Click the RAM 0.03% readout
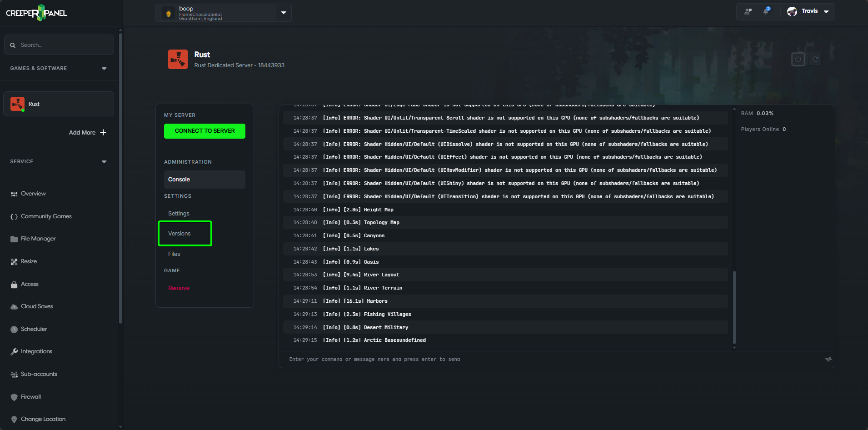The height and width of the screenshot is (430, 868). pos(757,114)
